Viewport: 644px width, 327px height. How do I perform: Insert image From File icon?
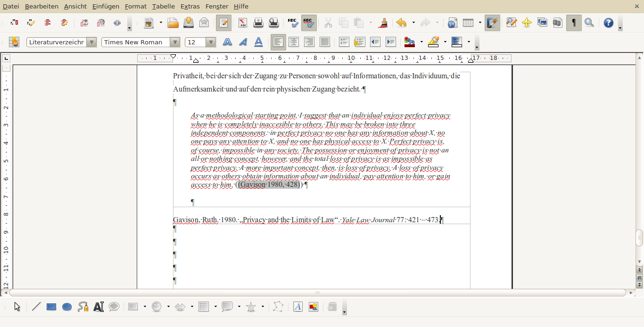pyautogui.click(x=314, y=307)
